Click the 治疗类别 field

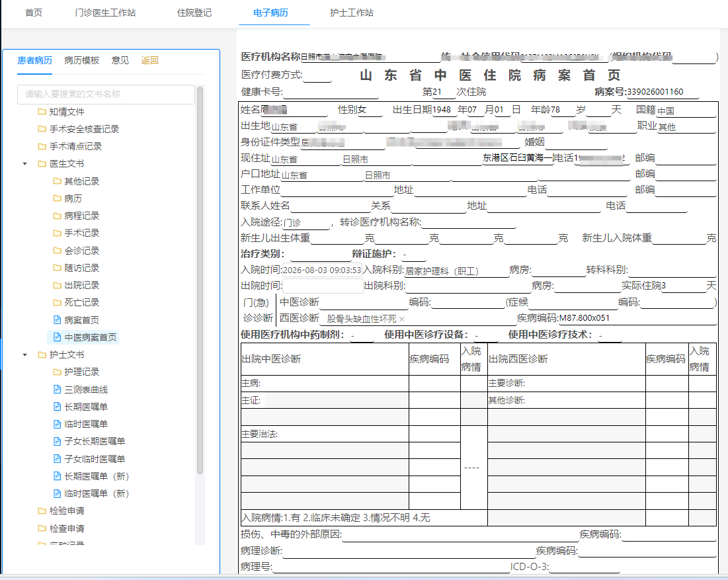coord(320,255)
